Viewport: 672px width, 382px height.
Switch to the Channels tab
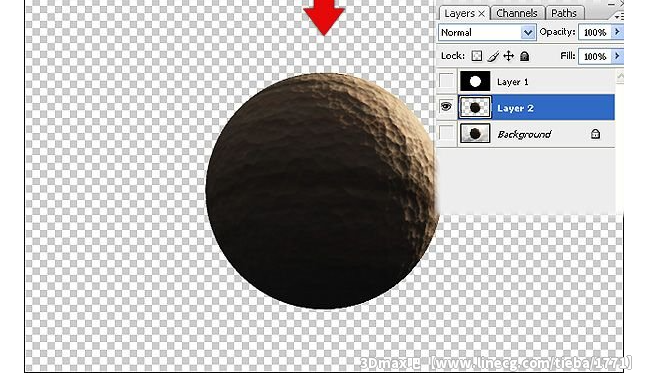pos(517,13)
